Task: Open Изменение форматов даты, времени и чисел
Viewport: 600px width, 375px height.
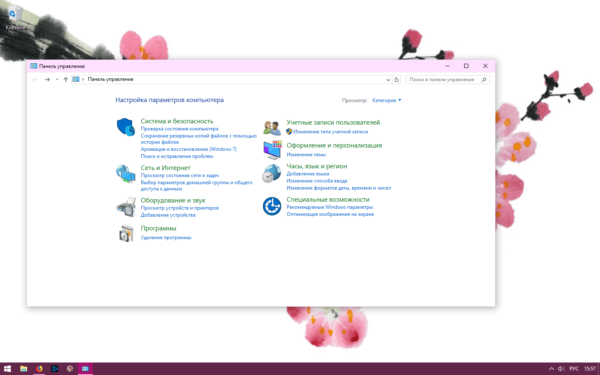Action: (339, 188)
